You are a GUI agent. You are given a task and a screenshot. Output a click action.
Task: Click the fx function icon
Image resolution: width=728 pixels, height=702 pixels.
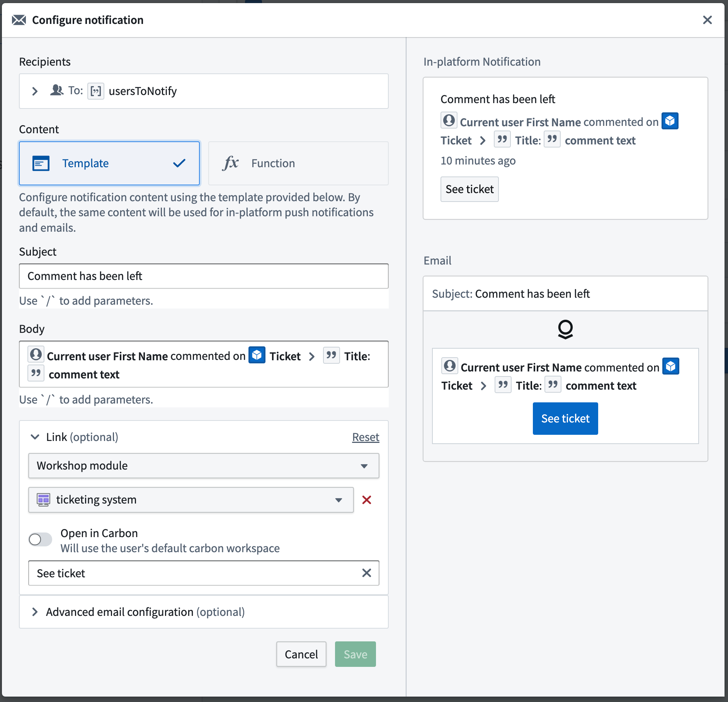(230, 163)
